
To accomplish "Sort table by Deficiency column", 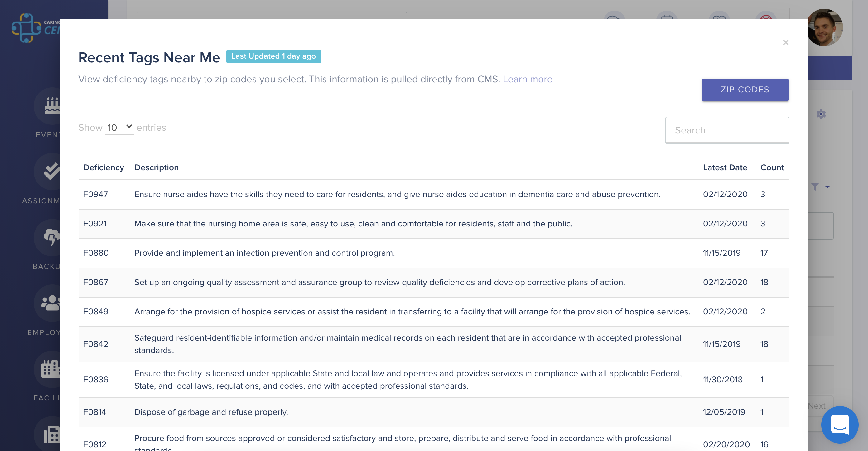I will (104, 167).
